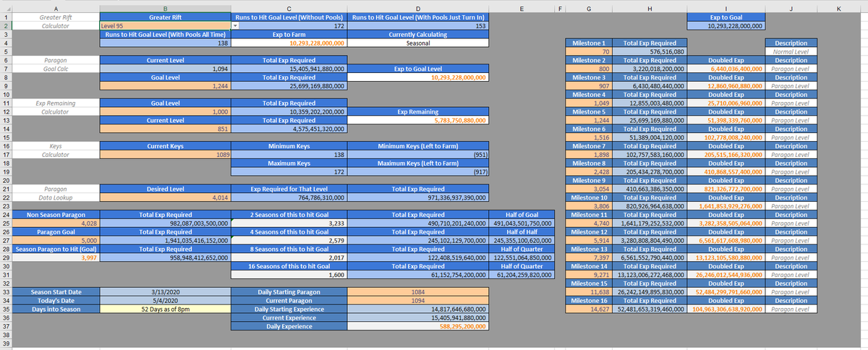Select the 52 Days as of 8pm cell
868x350 pixels.
(x=164, y=309)
